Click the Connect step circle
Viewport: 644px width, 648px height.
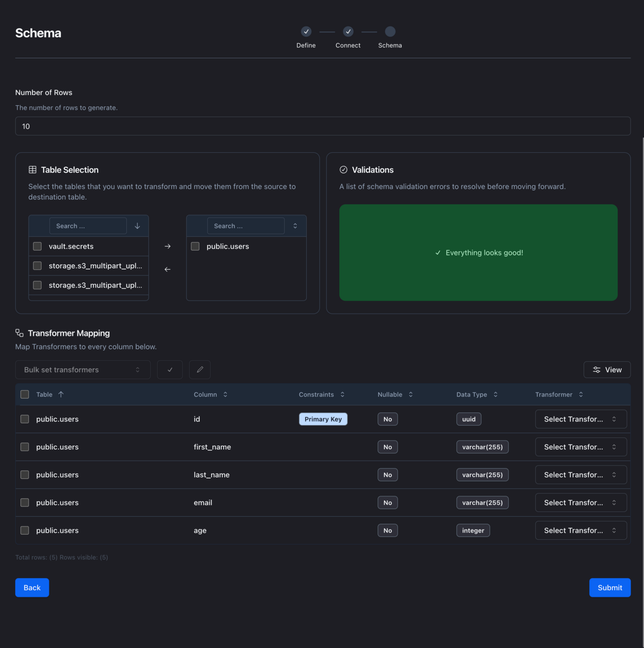[x=348, y=31]
